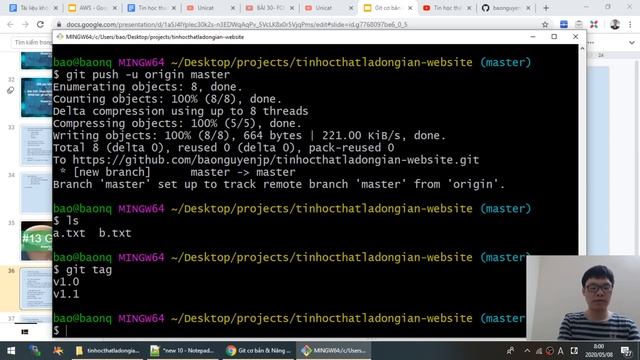640x360 pixels.
Task: Open the tinhocthatladongia folder taskbar button
Action: coord(107,351)
